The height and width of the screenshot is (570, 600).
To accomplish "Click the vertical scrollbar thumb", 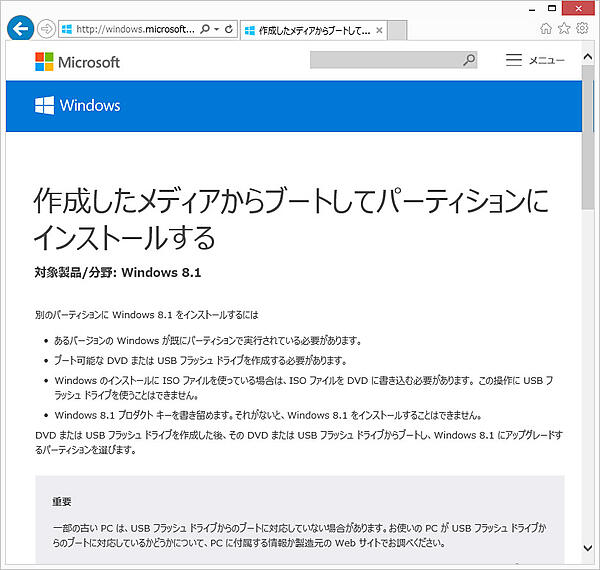I will 588,137.
